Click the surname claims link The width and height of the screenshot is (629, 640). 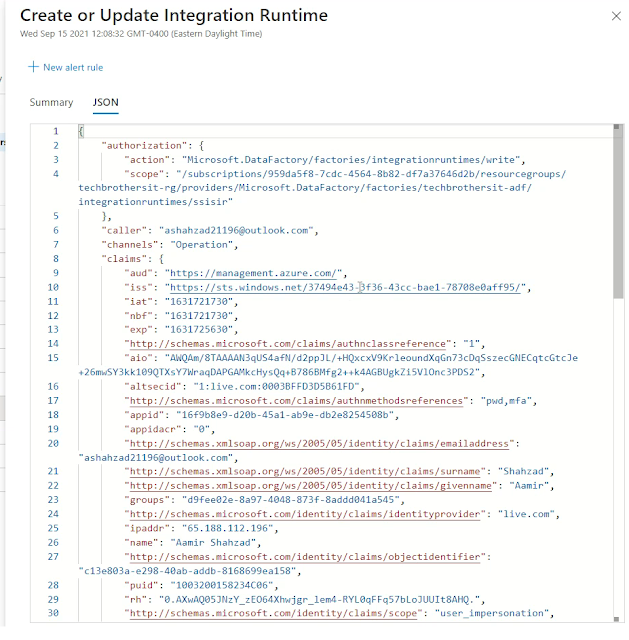click(305, 471)
